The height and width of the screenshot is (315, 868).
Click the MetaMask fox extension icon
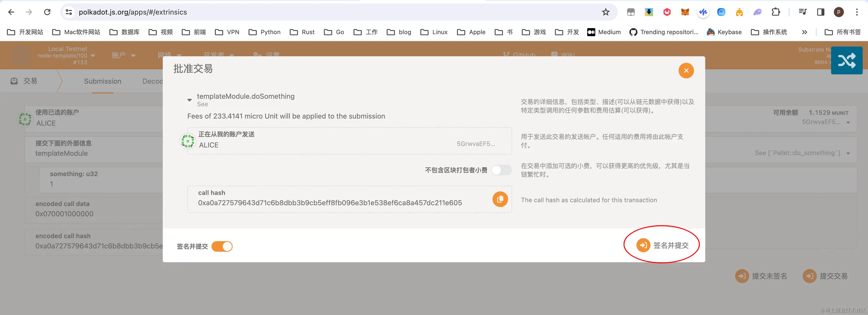pos(685,12)
